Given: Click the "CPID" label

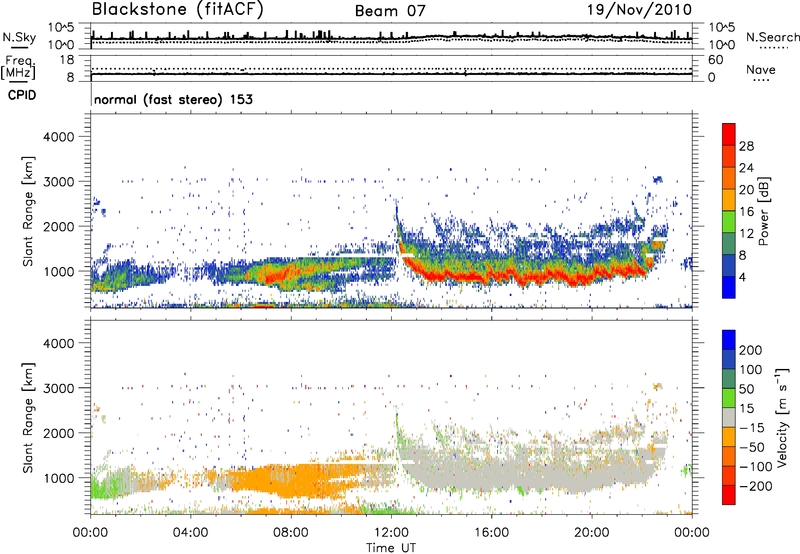Looking at the screenshot, I should coord(22,95).
